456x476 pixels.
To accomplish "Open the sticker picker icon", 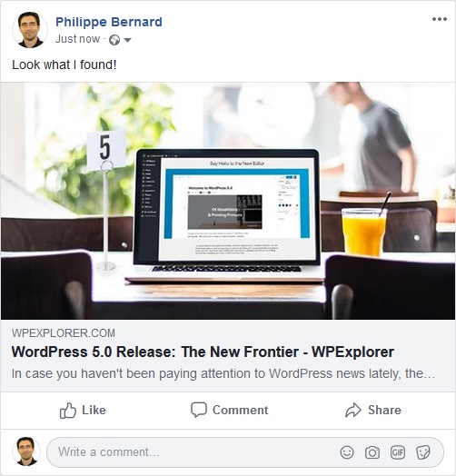I will pos(423,452).
